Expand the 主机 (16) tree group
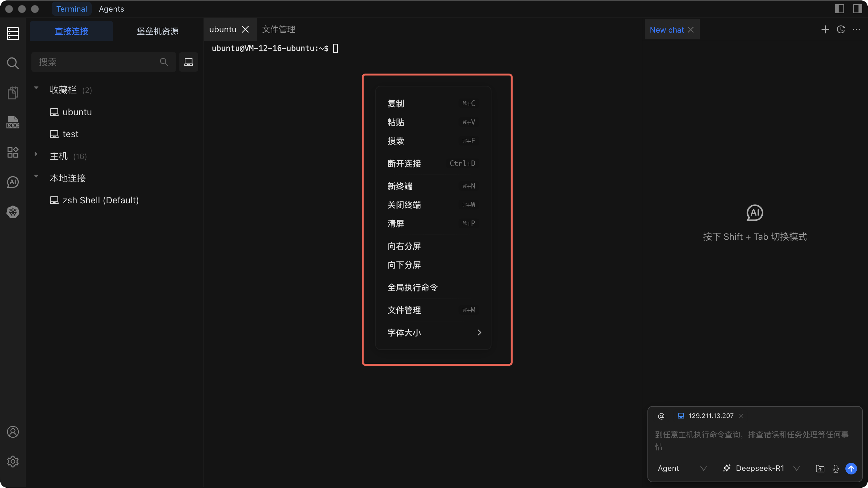 36,155
